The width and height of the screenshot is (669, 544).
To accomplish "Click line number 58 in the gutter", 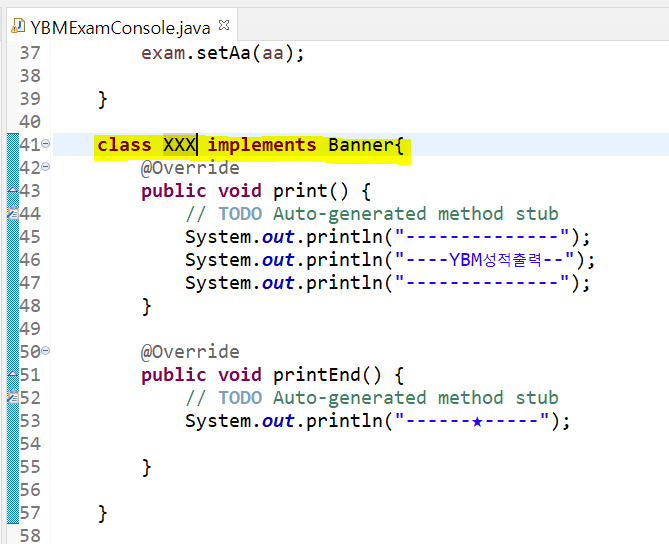I will click(x=30, y=536).
